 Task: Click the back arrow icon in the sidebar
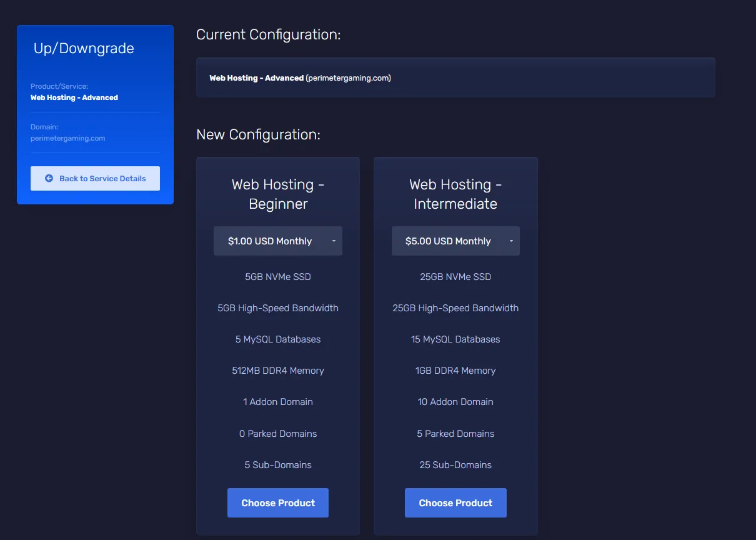tap(49, 178)
